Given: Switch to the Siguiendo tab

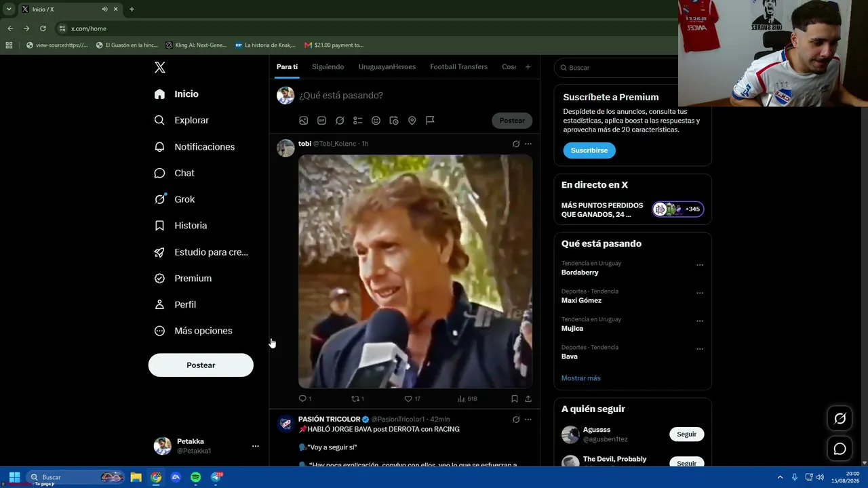Looking at the screenshot, I should pyautogui.click(x=328, y=67).
